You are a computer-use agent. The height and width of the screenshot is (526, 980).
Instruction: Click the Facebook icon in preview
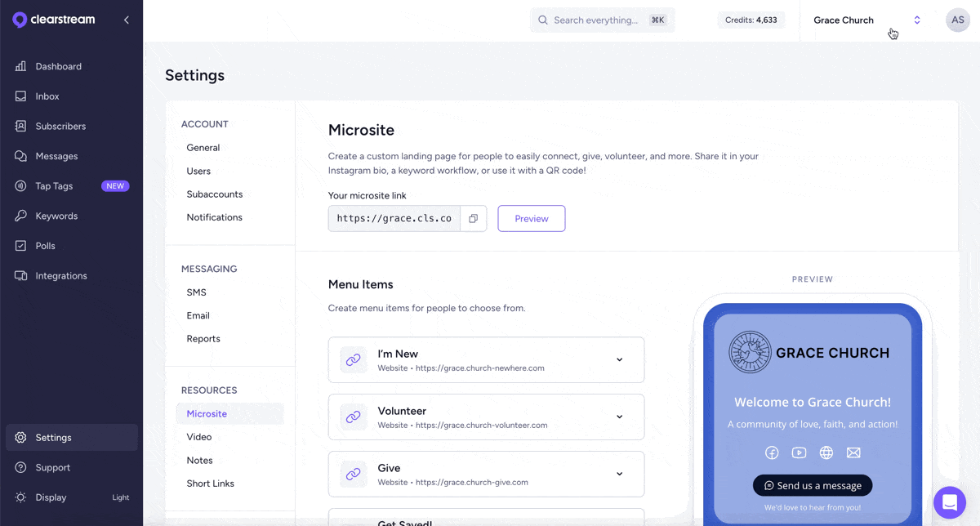pyautogui.click(x=772, y=452)
